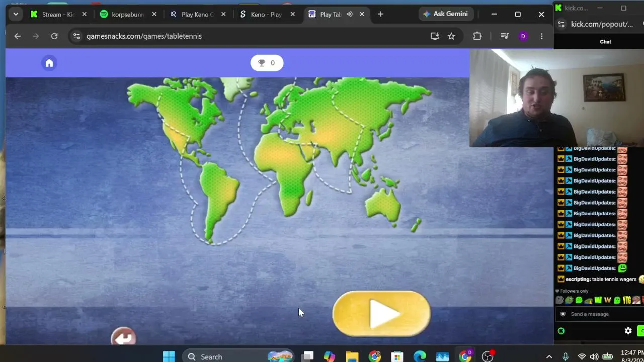Image resolution: width=644 pixels, height=362 pixels.
Task: Open the Wi-Fi network tray icon
Action: [x=582, y=356]
